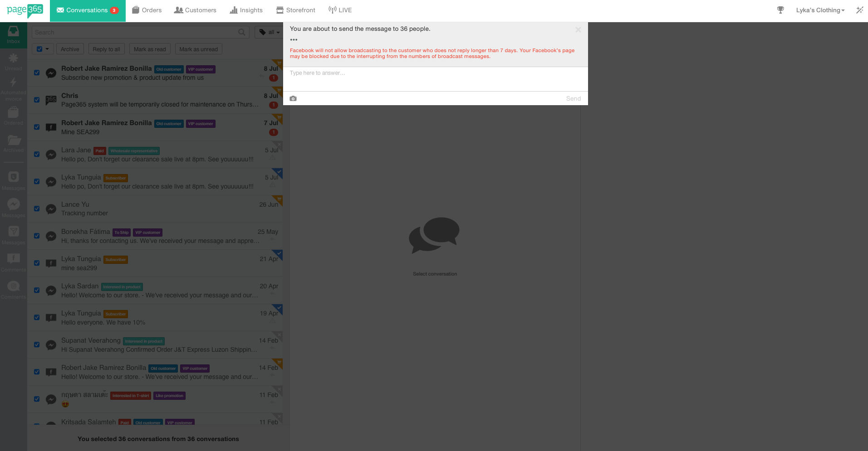Open the Archived folder icon
Viewport: 868px width, 451px height.
click(x=13, y=143)
